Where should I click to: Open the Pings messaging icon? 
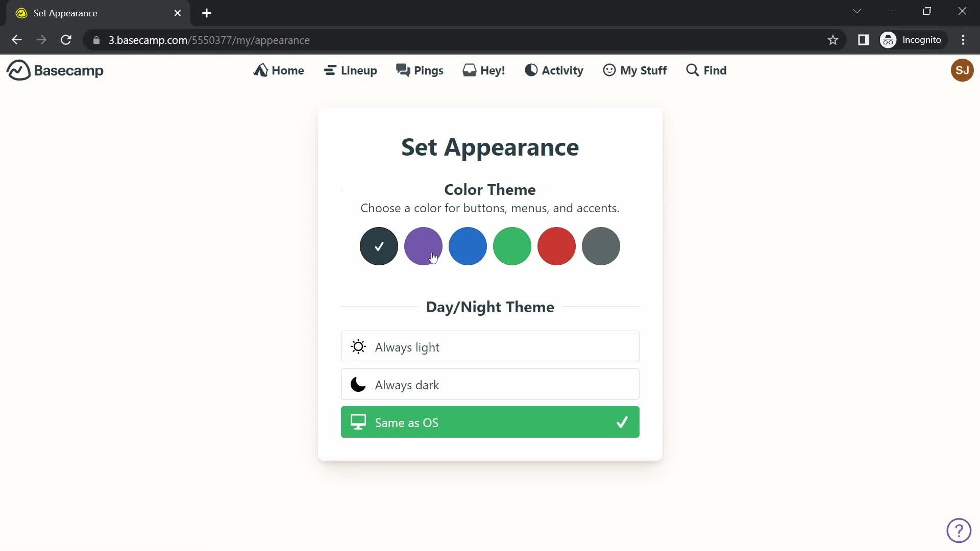pos(420,69)
